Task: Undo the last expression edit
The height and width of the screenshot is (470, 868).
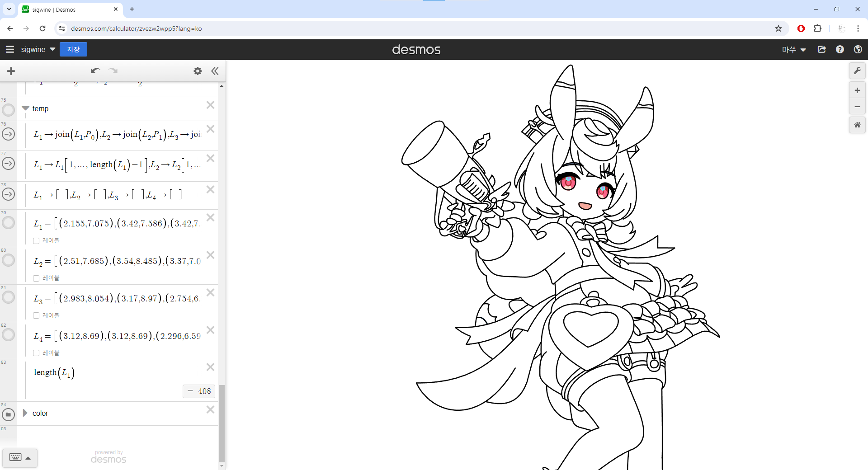Action: coord(95,70)
